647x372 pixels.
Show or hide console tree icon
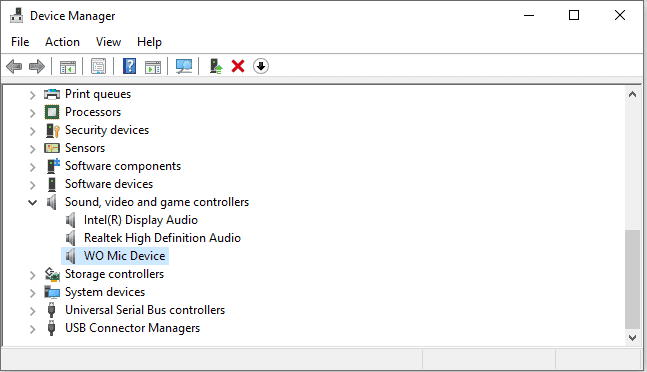point(68,66)
